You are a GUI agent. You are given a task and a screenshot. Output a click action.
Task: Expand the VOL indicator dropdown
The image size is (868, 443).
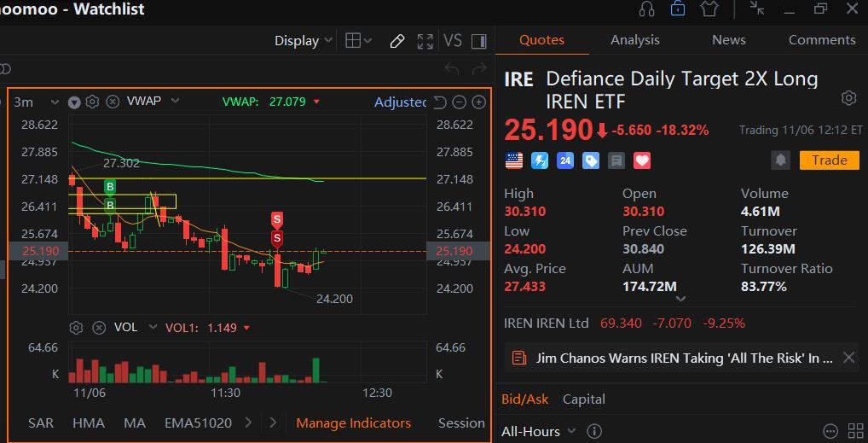click(153, 328)
